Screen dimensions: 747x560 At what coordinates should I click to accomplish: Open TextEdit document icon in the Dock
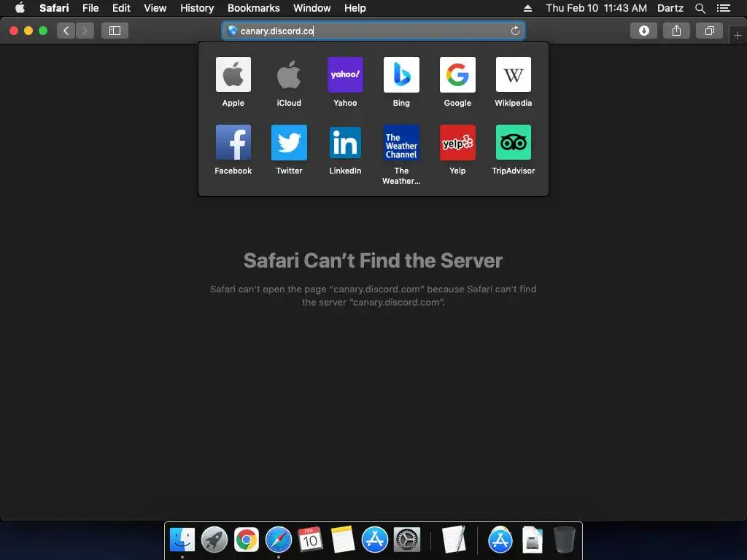[454, 540]
